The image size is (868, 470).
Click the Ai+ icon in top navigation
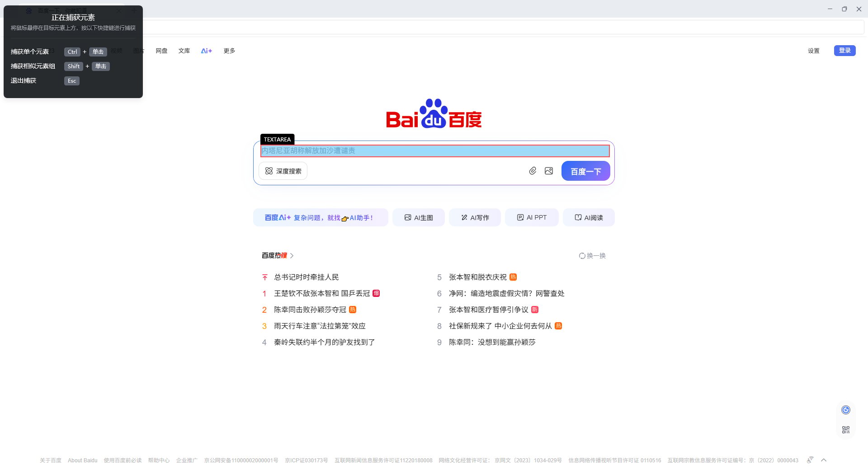pyautogui.click(x=207, y=51)
